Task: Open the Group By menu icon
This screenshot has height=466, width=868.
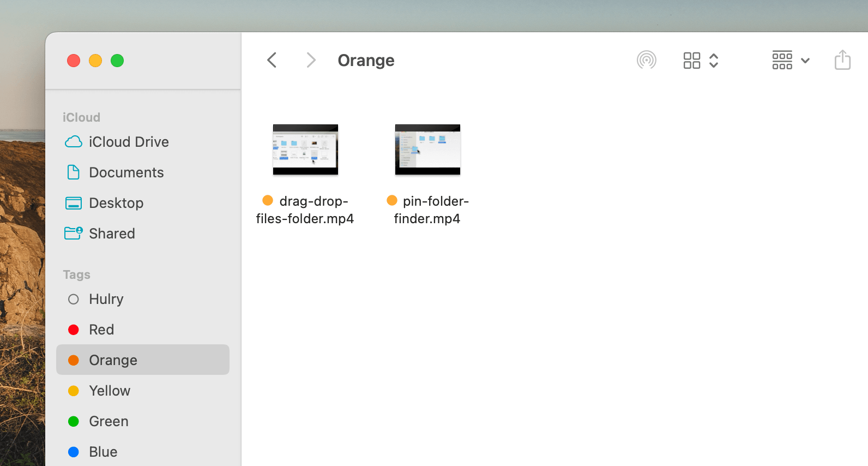Action: click(x=782, y=60)
